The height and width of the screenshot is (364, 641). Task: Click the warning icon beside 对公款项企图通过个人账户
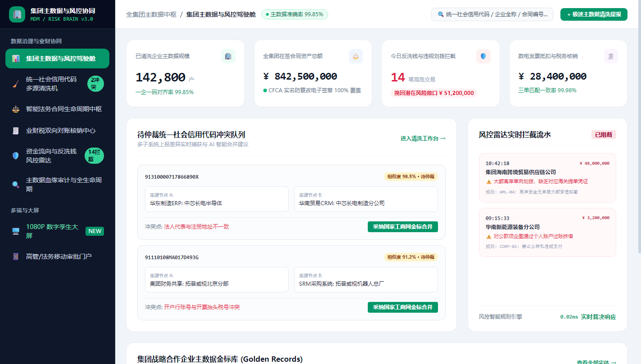488,237
